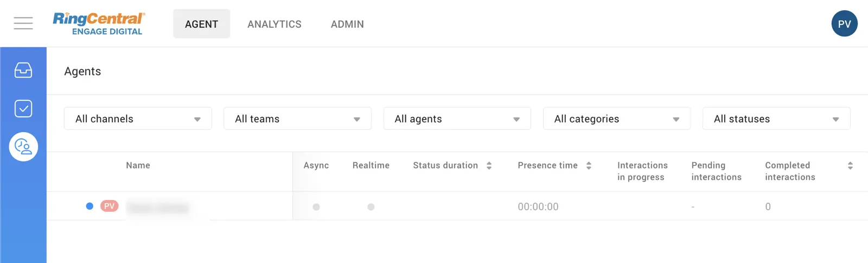Open the All categories filter dropdown

616,118
